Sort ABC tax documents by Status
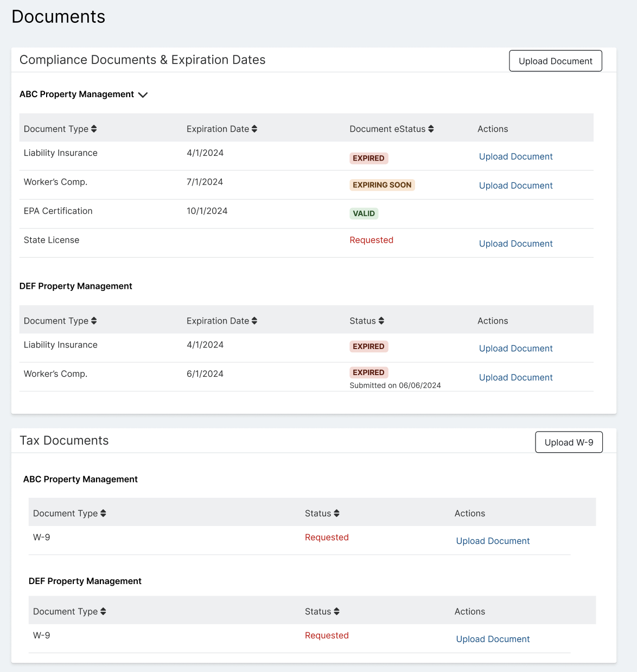Viewport: 637px width, 672px height. click(336, 513)
